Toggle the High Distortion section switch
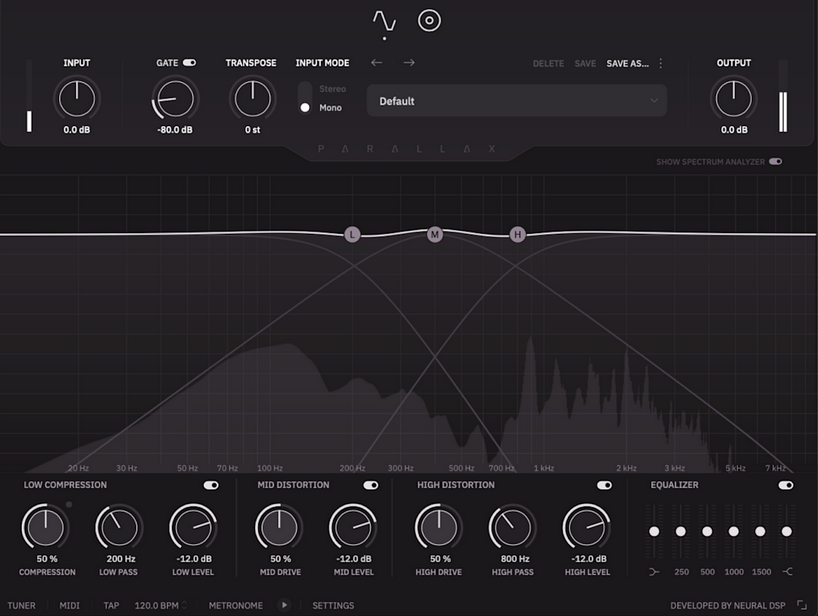Screen dimensions: 818x616 point(605,485)
